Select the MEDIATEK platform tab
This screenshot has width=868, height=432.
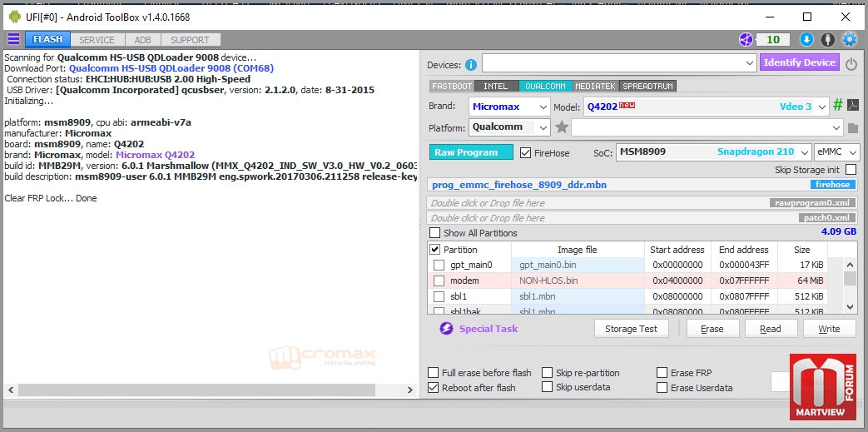tap(596, 87)
